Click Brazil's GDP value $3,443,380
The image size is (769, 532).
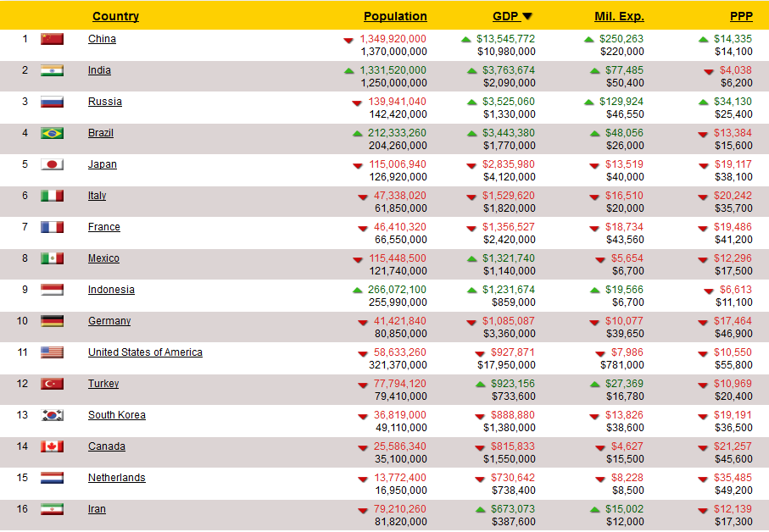(x=509, y=133)
